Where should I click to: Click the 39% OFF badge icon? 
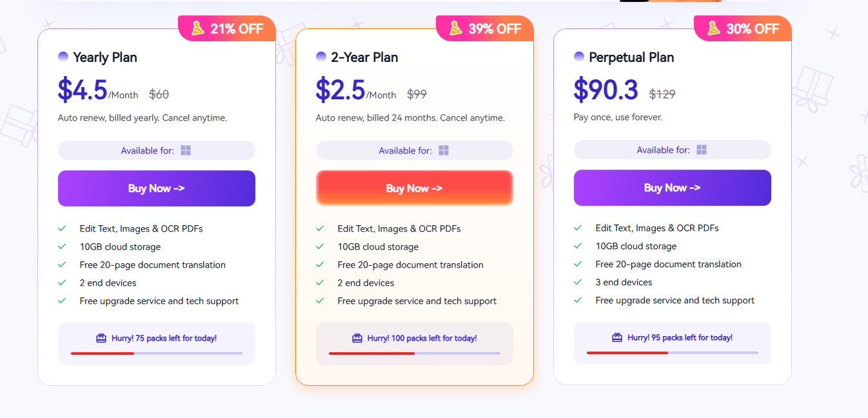pos(455,28)
